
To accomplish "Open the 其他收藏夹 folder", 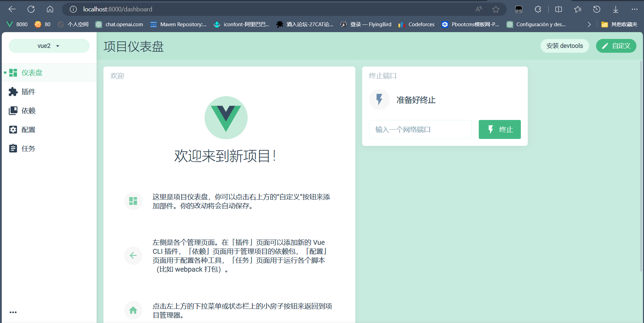I will click(x=619, y=24).
